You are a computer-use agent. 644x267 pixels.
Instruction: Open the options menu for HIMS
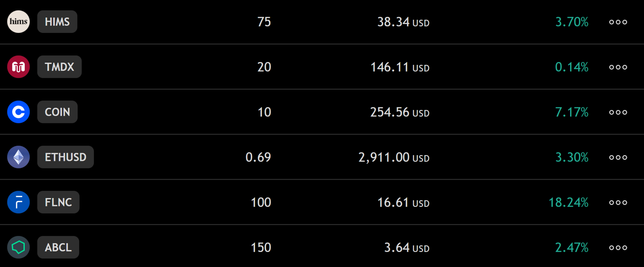click(618, 21)
